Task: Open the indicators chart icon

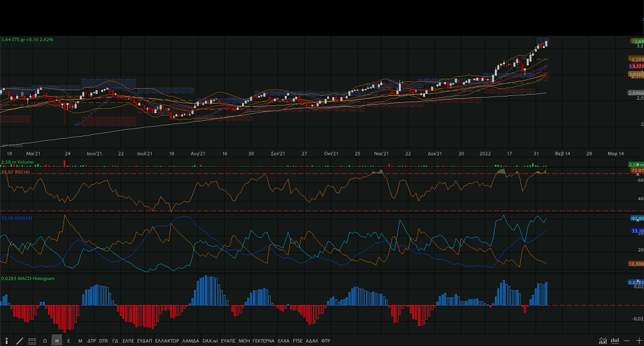Action: [x=603, y=341]
